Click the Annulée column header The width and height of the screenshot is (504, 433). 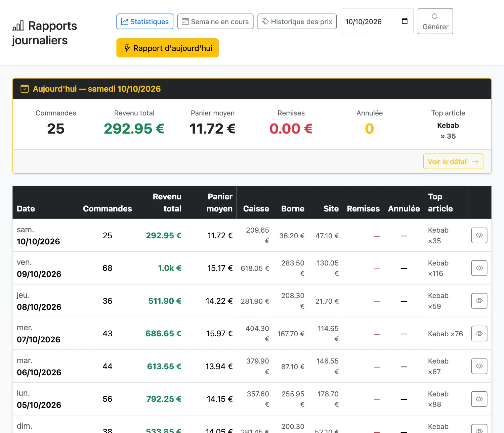click(404, 209)
